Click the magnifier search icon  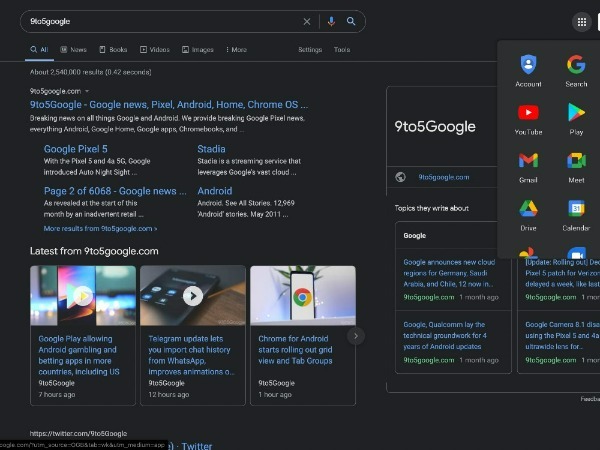(351, 21)
